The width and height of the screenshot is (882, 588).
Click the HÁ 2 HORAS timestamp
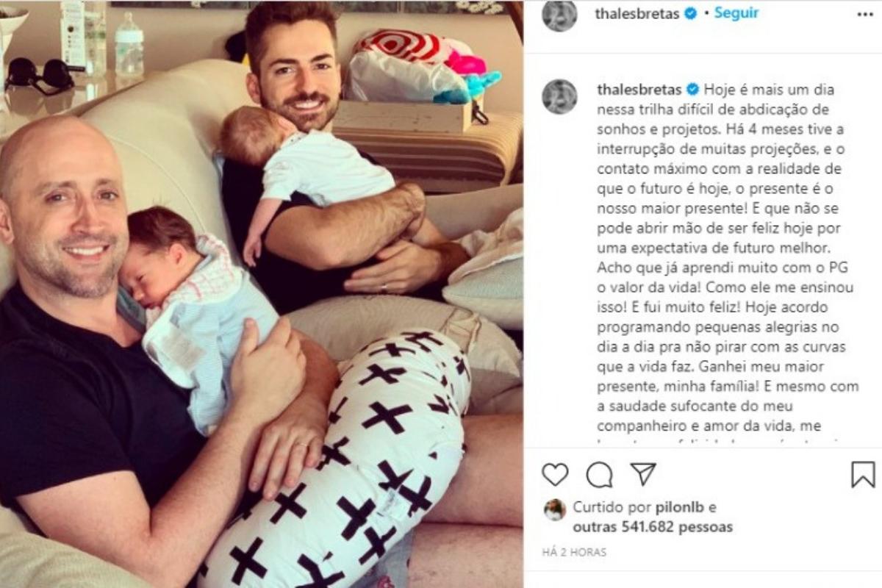575,553
